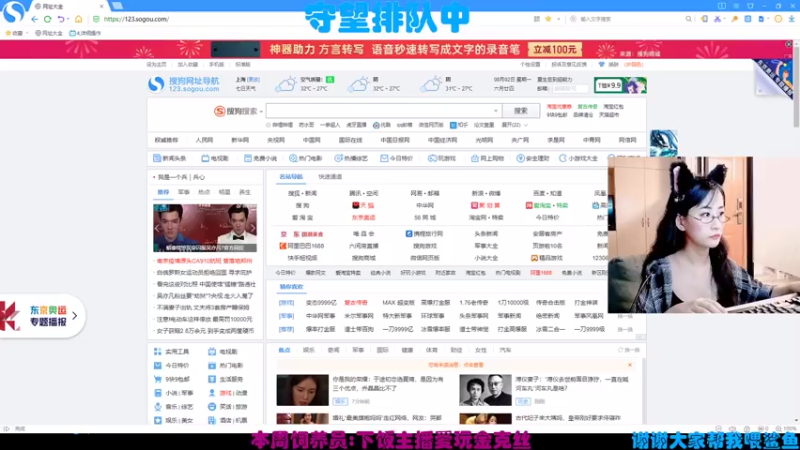Select the 汽车 news tab
Screen dimensions: 800x450
click(x=505, y=350)
